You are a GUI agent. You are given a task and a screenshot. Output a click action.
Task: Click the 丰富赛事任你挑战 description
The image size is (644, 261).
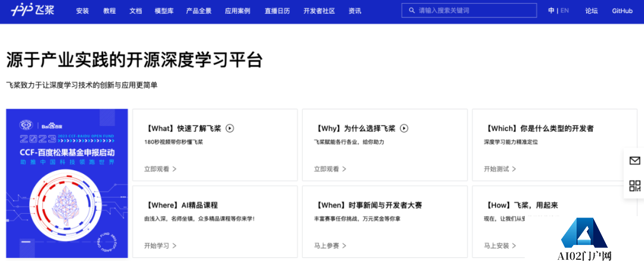click(x=357, y=219)
